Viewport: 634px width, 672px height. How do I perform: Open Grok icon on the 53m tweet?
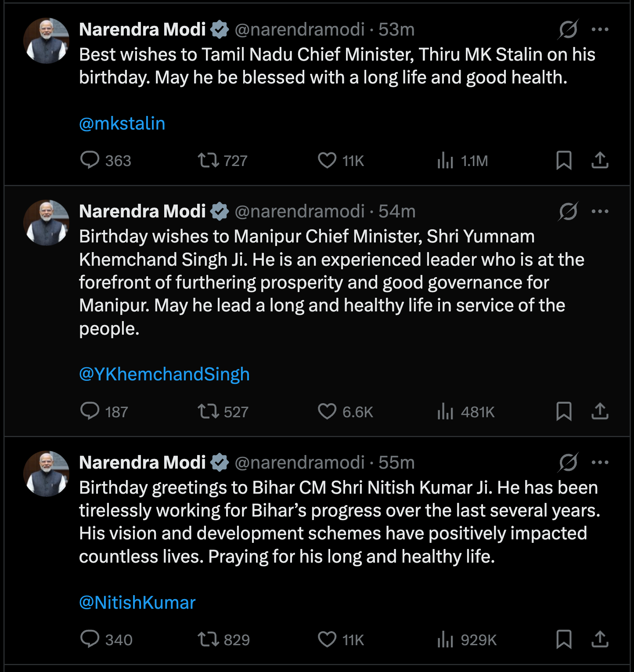pyautogui.click(x=568, y=29)
